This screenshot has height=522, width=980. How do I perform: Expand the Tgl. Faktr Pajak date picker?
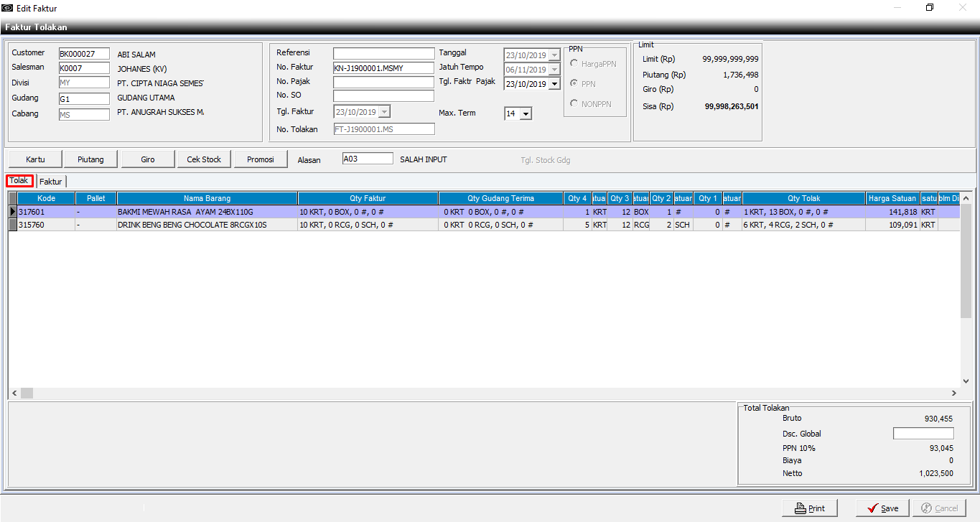coord(554,84)
